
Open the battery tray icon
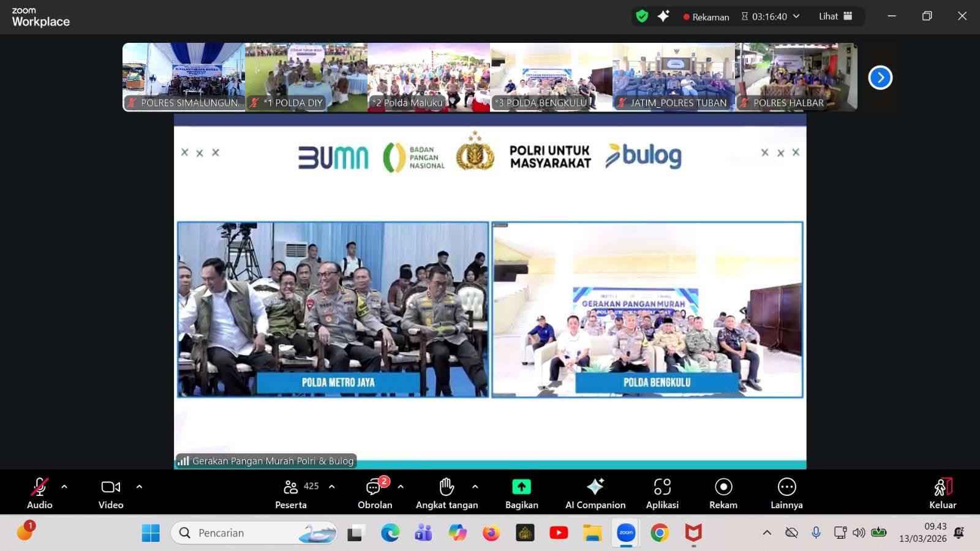pos(879,533)
